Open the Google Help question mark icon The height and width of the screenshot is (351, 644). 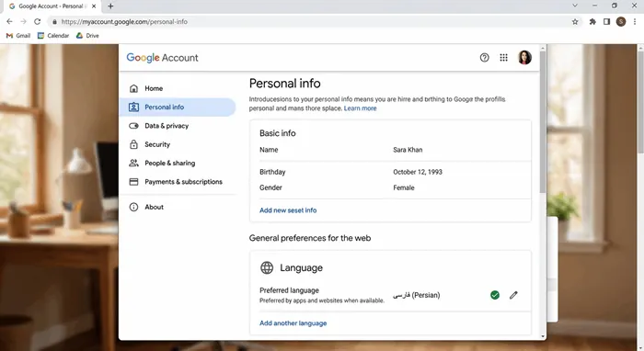pos(484,58)
